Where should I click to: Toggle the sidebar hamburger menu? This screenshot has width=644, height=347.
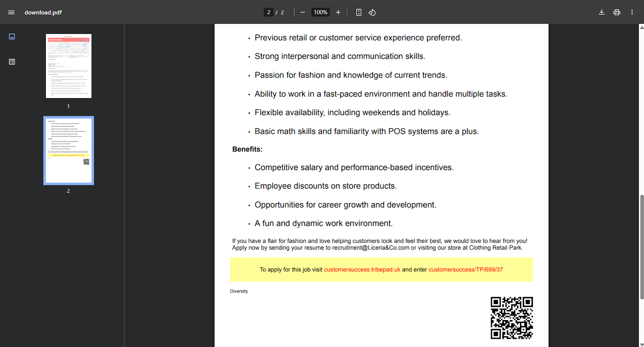[11, 12]
